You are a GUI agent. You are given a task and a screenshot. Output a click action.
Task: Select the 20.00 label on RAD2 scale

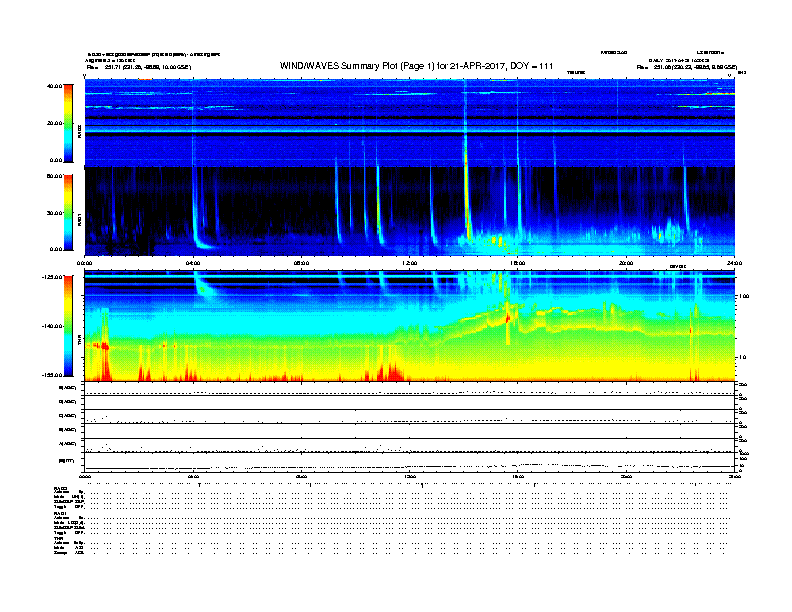pyautogui.click(x=55, y=123)
